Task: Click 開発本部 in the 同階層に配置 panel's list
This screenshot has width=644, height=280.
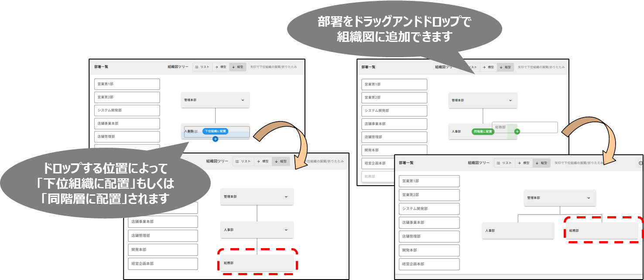Action: coord(394,150)
